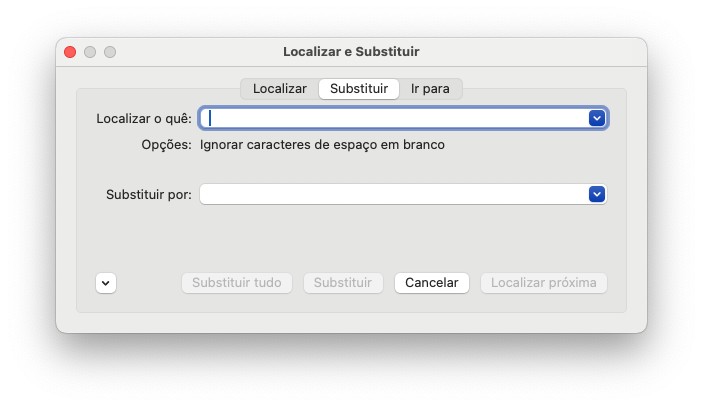Image resolution: width=703 pixels, height=407 pixels.
Task: Open the 'Ir para' tab
Action: coord(430,89)
